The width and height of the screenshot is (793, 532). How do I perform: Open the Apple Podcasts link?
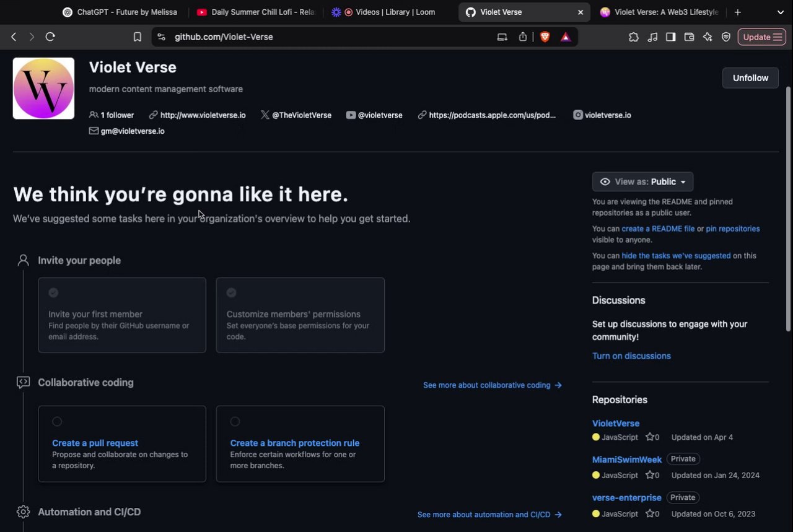[x=492, y=115]
